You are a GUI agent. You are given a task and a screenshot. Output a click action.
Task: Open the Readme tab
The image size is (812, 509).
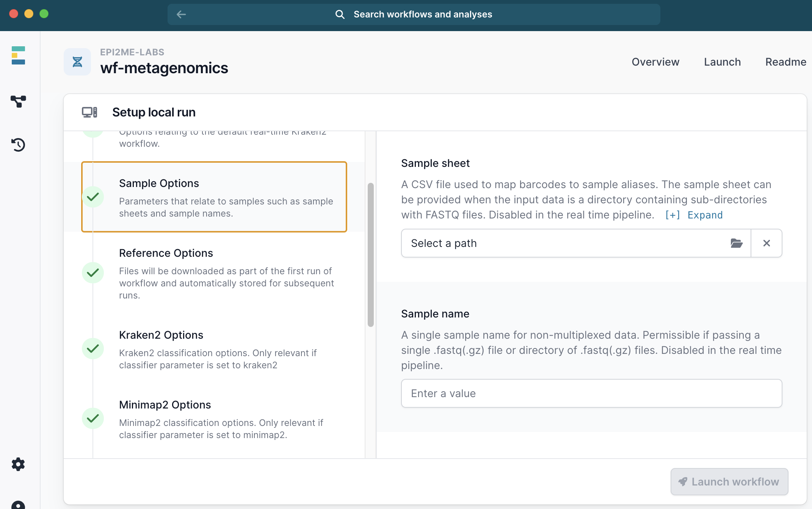(x=785, y=61)
